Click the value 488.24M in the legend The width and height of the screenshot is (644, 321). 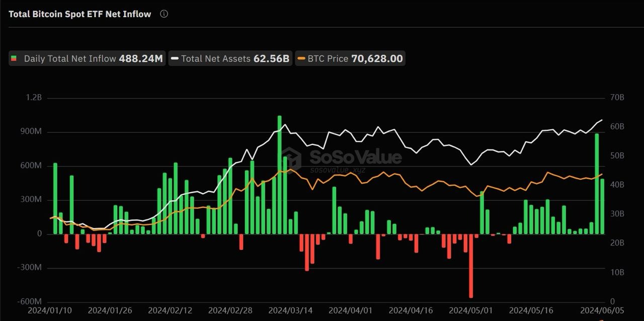141,58
